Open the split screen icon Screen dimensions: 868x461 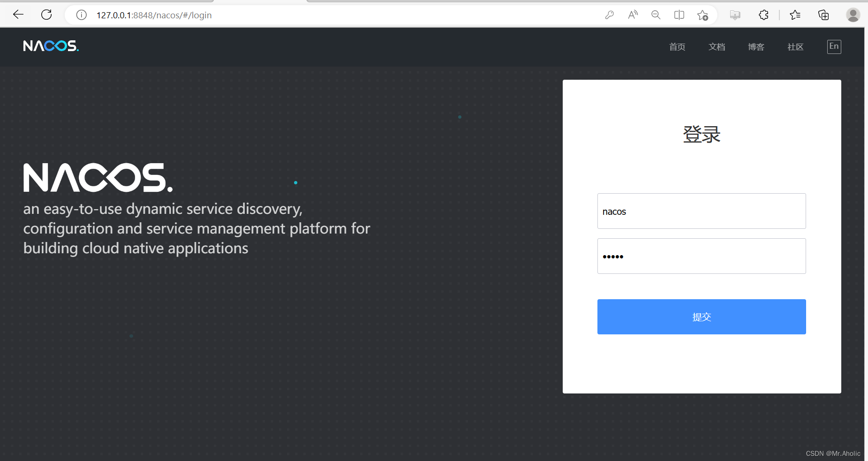679,15
